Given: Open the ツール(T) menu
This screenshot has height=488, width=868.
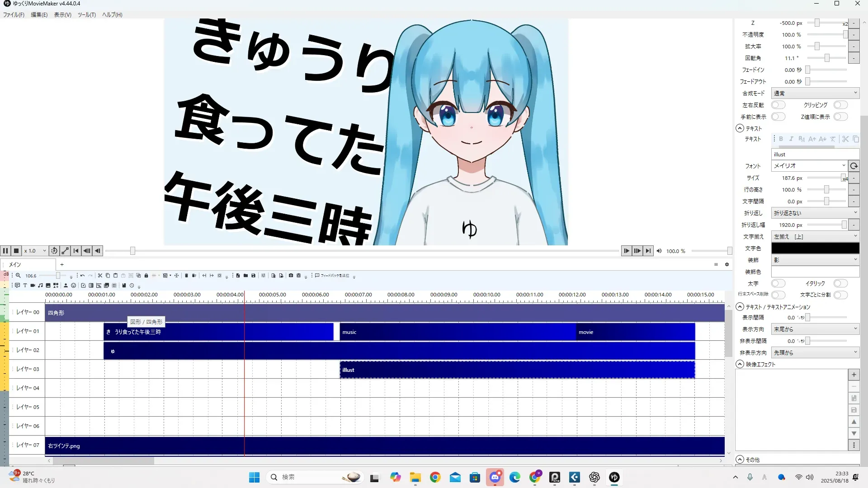Looking at the screenshot, I should click(x=86, y=15).
